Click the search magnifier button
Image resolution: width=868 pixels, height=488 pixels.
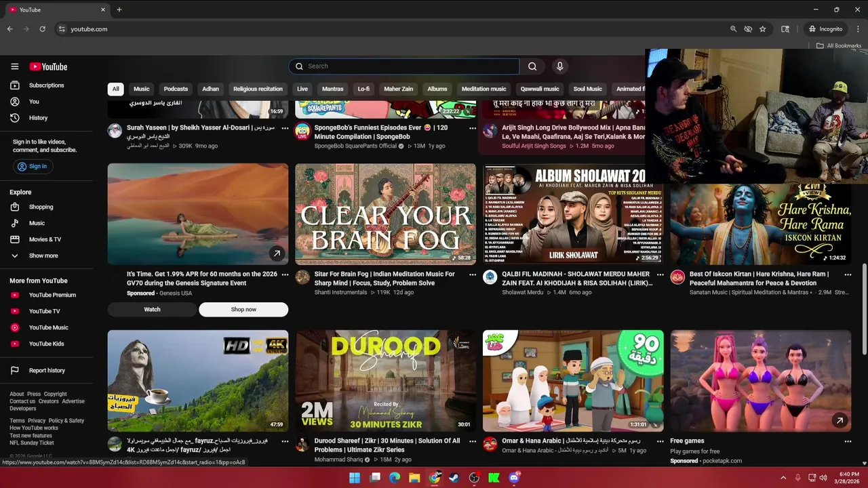tap(532, 66)
